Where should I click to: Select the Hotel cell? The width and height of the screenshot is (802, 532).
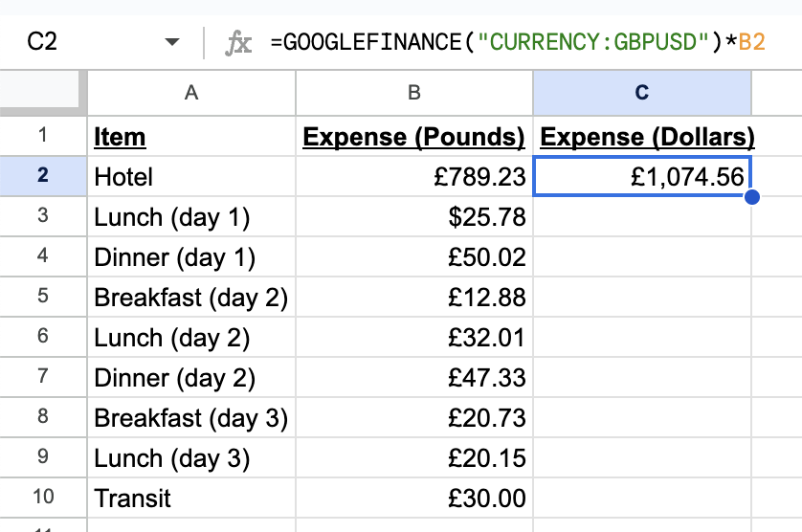pos(191,177)
